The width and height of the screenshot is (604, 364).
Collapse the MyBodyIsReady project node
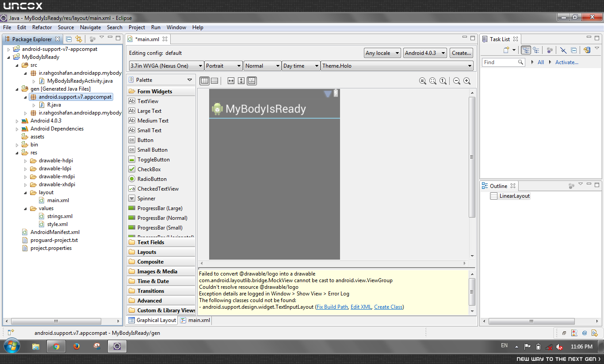click(x=8, y=57)
